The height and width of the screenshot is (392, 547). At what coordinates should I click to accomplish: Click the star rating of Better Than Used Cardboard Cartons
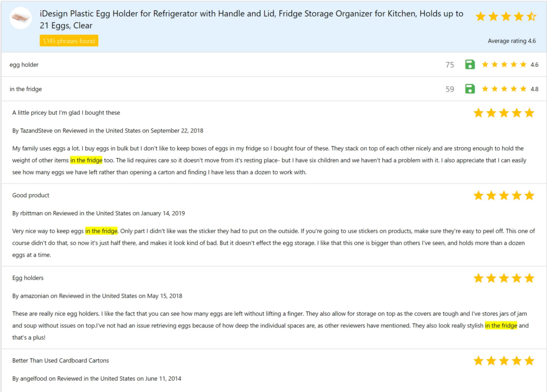[x=504, y=360]
